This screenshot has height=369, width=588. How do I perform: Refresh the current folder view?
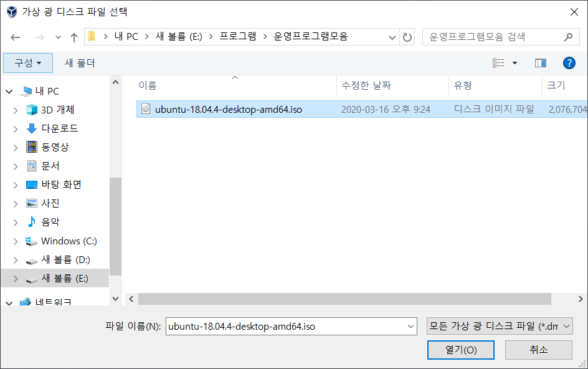click(407, 37)
